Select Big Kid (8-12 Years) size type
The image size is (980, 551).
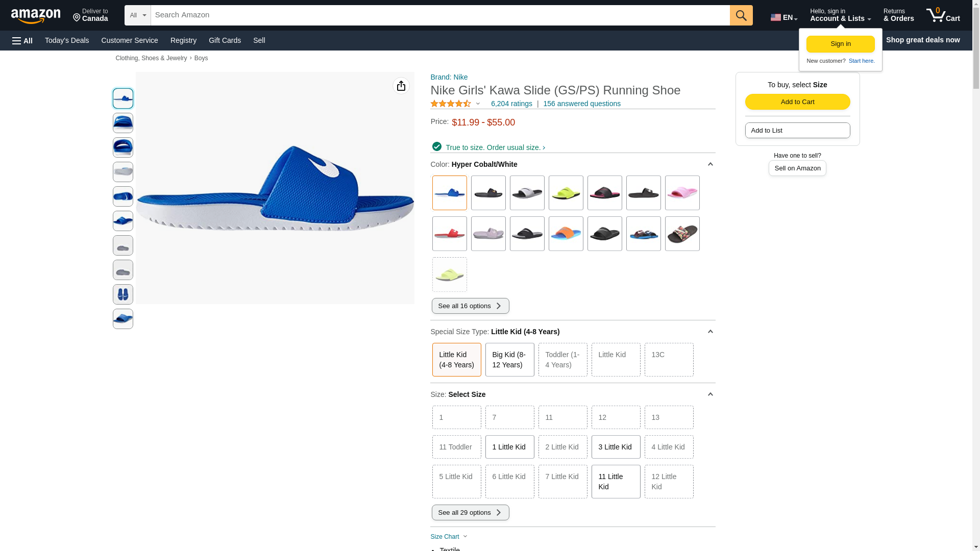pos(509,360)
